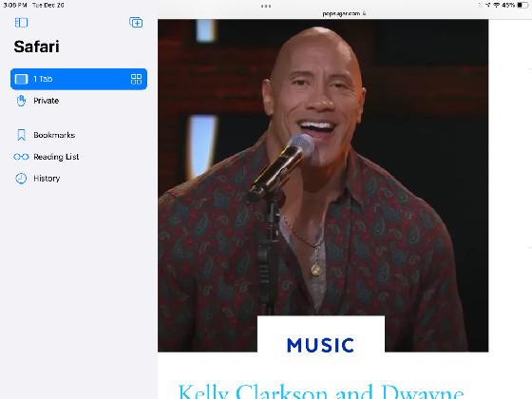Screen dimensions: 532x399
Task: Open the Kelly Clarkson and Dwayne headline
Action: pos(321,391)
